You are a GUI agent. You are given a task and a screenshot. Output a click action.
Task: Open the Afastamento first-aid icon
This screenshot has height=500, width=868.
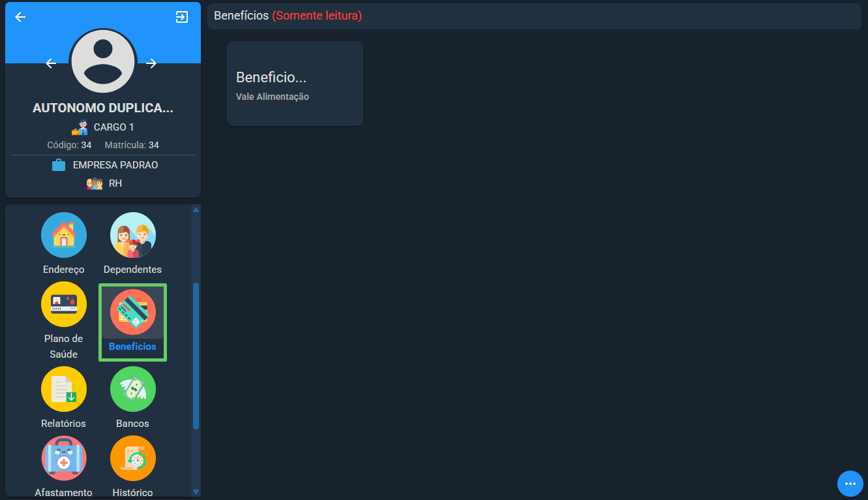click(64, 458)
